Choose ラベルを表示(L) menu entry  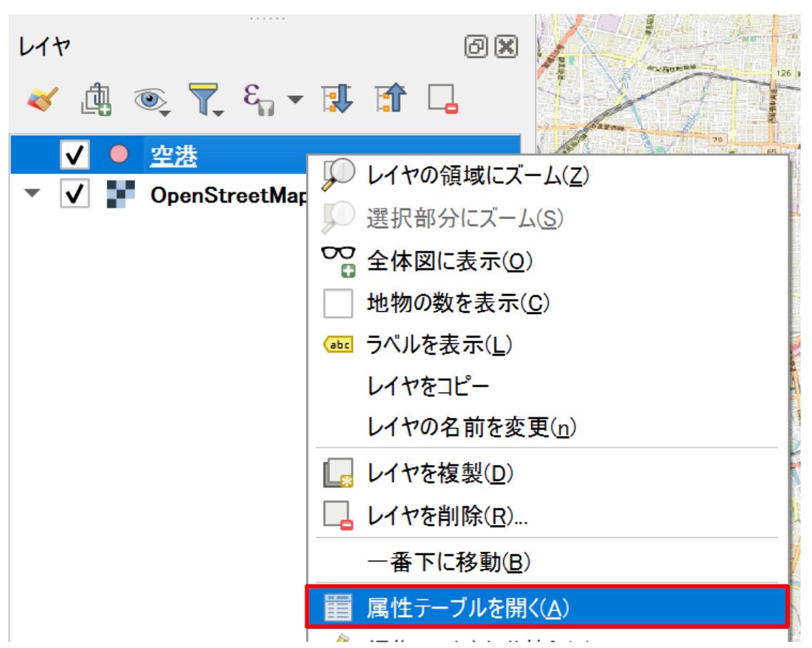[x=548, y=345]
